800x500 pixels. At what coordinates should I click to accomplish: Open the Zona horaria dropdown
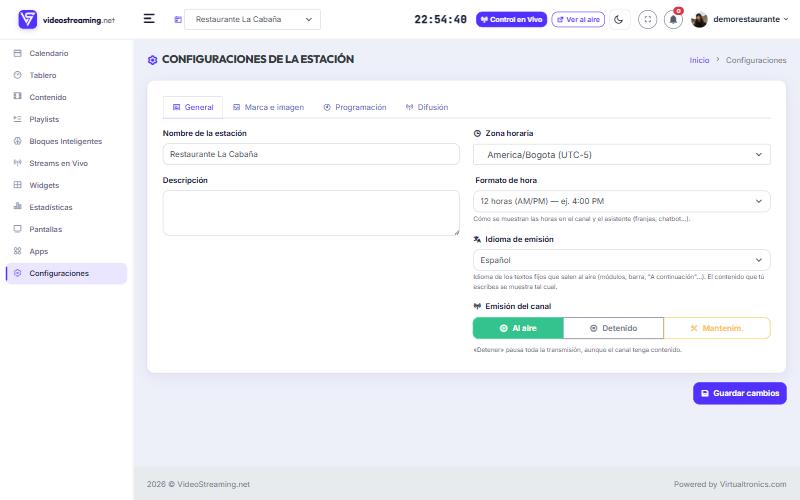point(621,155)
